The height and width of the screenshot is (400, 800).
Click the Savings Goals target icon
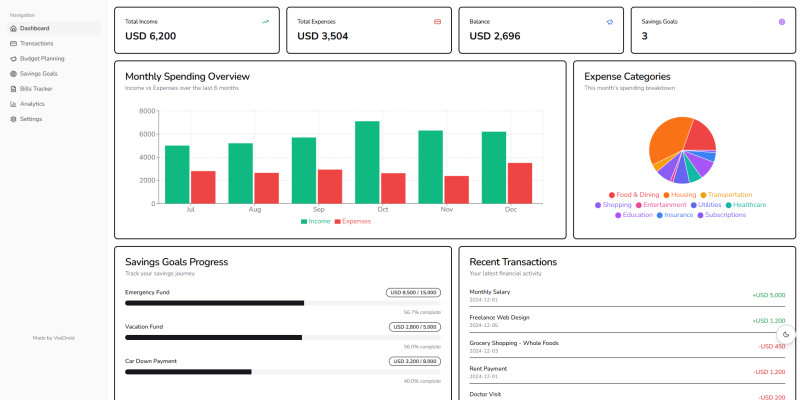click(13, 74)
